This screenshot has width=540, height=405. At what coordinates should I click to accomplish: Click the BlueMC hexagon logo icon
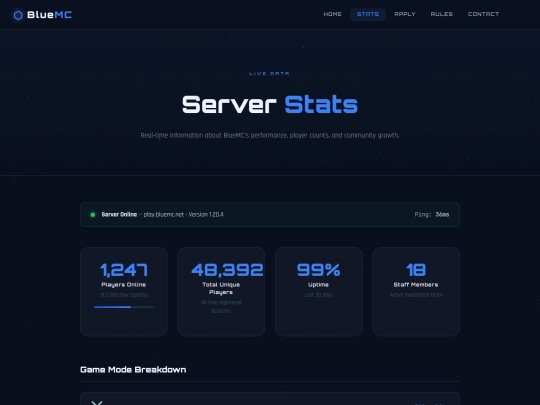pos(18,15)
